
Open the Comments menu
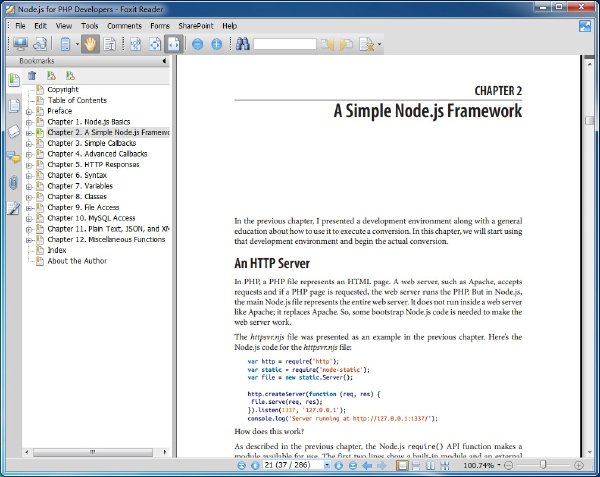tap(124, 26)
